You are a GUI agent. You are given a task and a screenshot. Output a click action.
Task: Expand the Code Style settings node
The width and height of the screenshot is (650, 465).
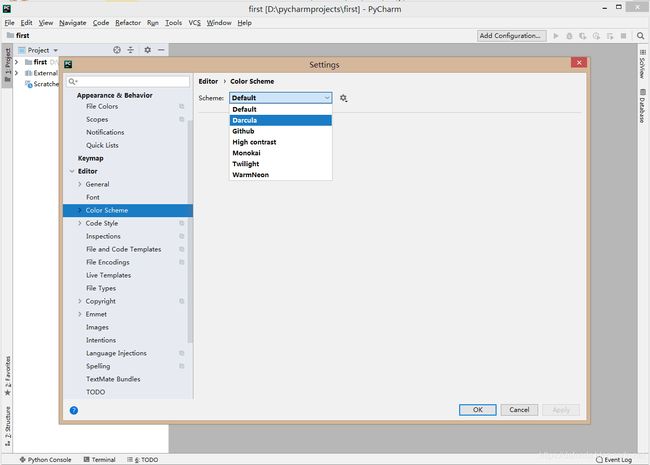[80, 223]
